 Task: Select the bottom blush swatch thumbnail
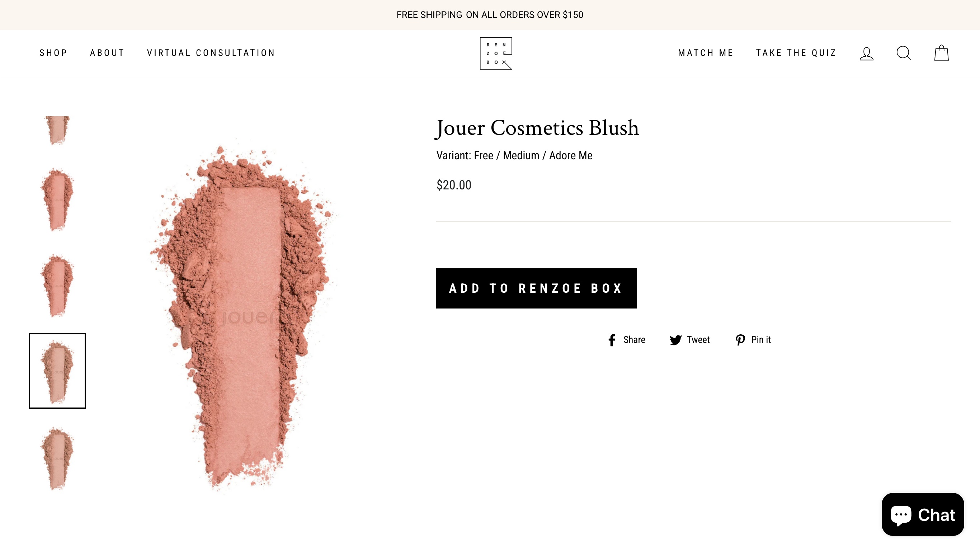coord(57,458)
